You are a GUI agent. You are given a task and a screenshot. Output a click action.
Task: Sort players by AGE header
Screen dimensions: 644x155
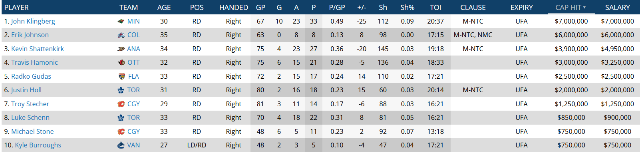coord(164,8)
